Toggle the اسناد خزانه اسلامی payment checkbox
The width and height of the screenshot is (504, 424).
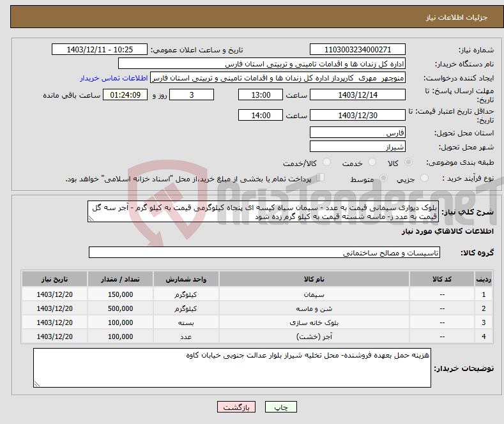click(x=320, y=178)
